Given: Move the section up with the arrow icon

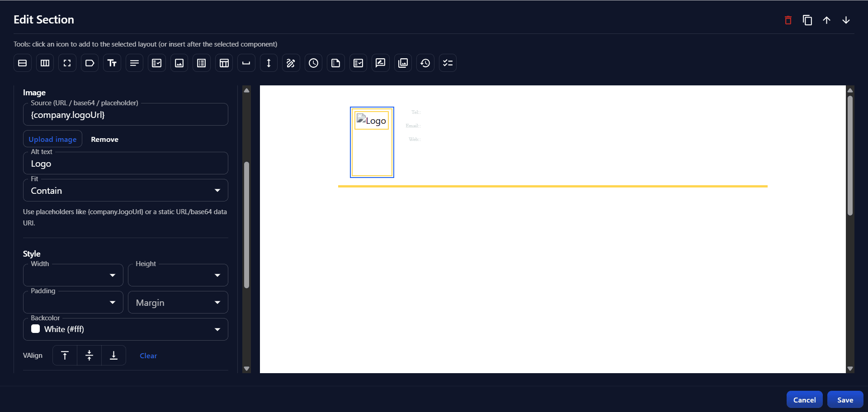Looking at the screenshot, I should (827, 20).
